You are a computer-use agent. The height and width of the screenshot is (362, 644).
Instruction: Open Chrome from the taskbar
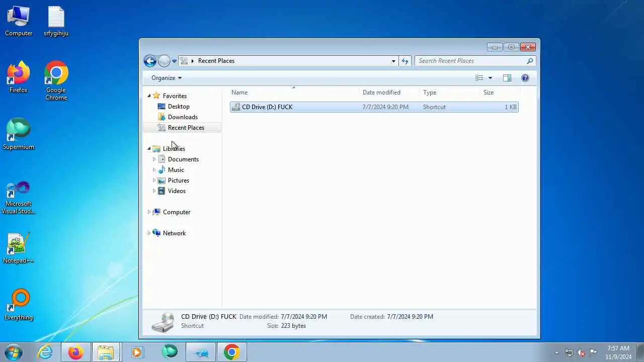pyautogui.click(x=231, y=352)
